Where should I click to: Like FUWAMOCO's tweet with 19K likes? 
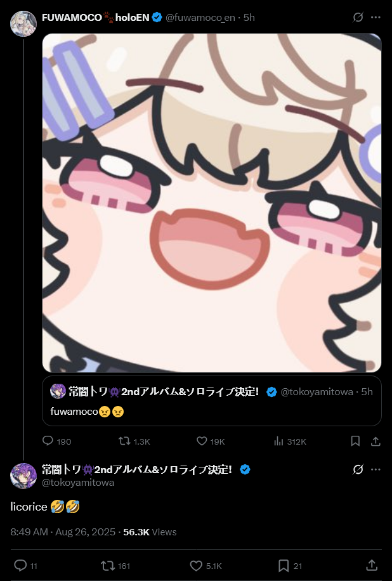point(211,441)
